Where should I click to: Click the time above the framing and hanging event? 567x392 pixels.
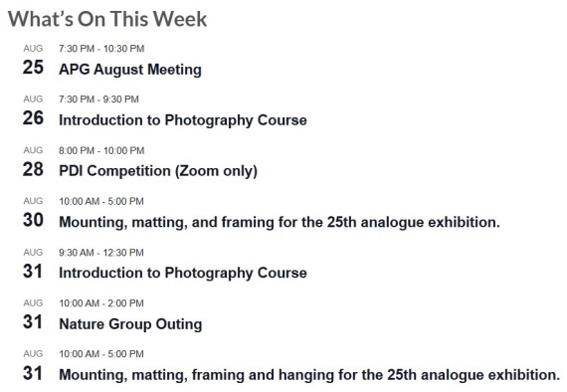pyautogui.click(x=101, y=353)
